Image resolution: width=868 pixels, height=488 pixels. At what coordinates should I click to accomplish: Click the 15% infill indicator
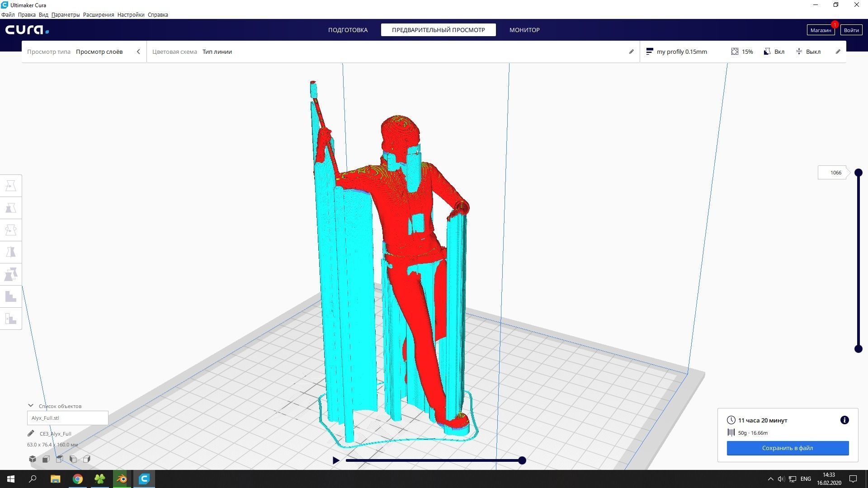(742, 52)
